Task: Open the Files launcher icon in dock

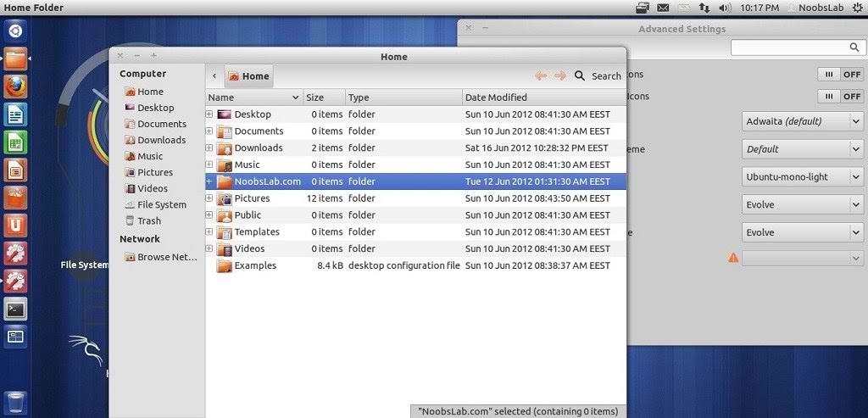Action: pos(15,59)
